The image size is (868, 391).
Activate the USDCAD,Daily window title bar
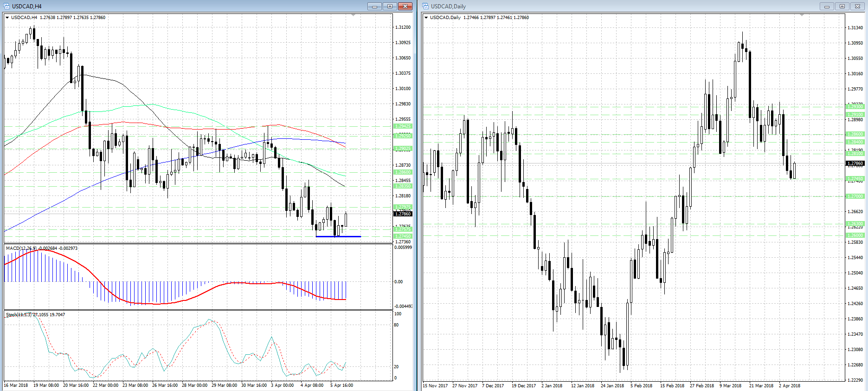[x=603, y=6]
